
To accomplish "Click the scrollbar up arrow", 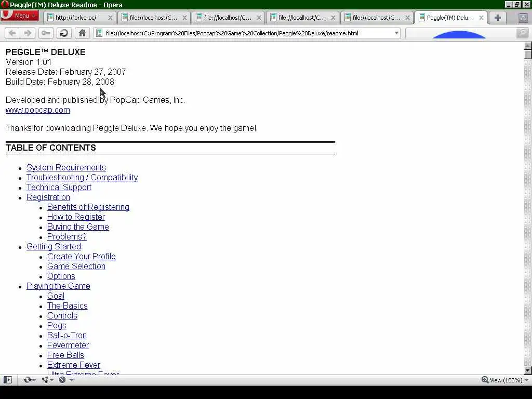I will tap(528, 45).
